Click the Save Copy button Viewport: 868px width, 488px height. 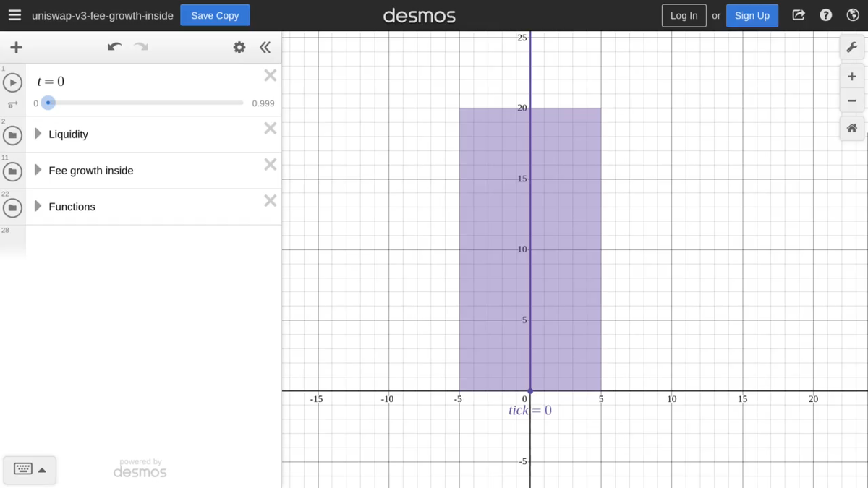[x=215, y=15]
